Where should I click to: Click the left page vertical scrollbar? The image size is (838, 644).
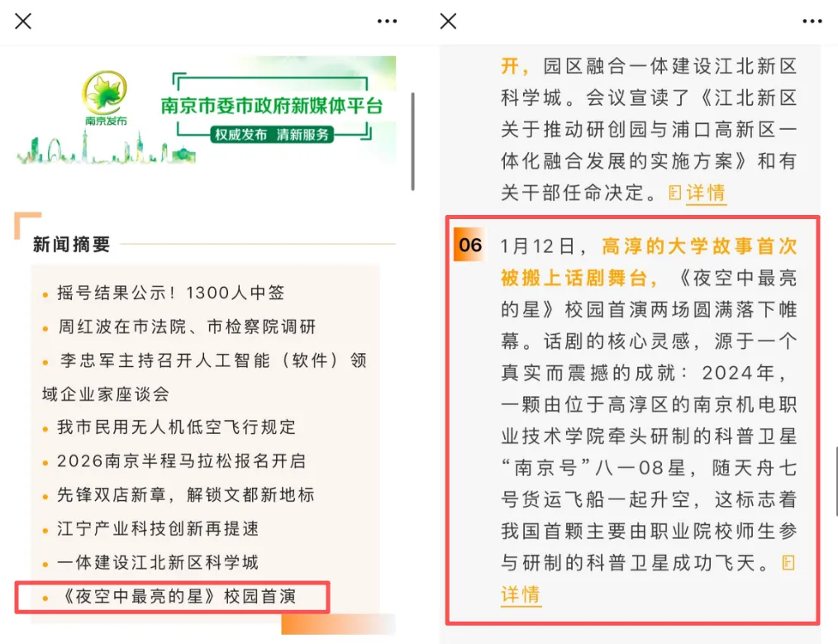pyautogui.click(x=412, y=141)
